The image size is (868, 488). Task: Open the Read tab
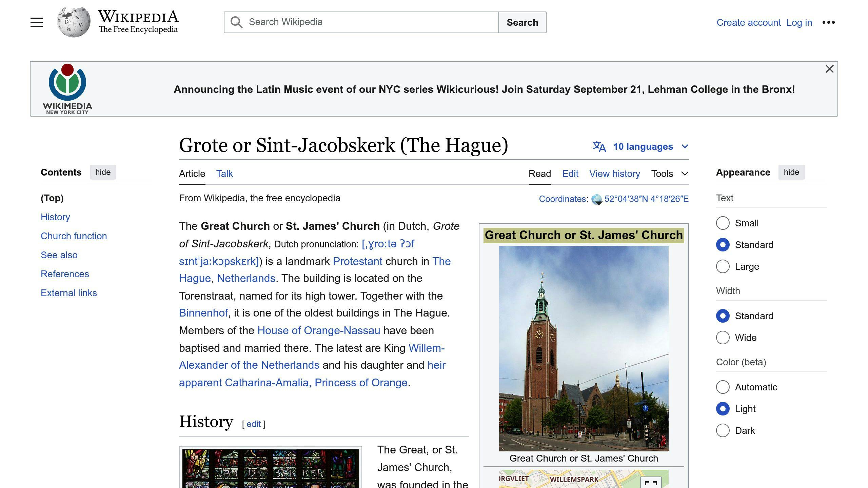tap(540, 174)
